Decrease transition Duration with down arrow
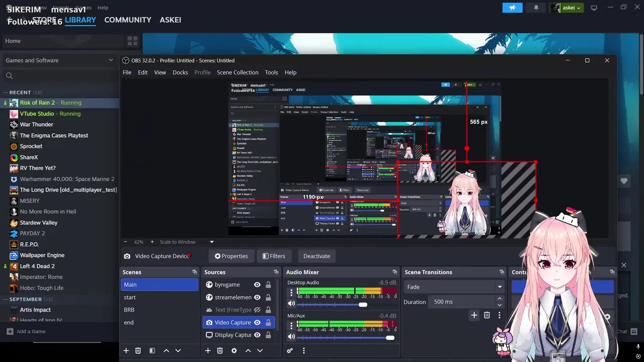This screenshot has width=644, height=362. coord(500,305)
